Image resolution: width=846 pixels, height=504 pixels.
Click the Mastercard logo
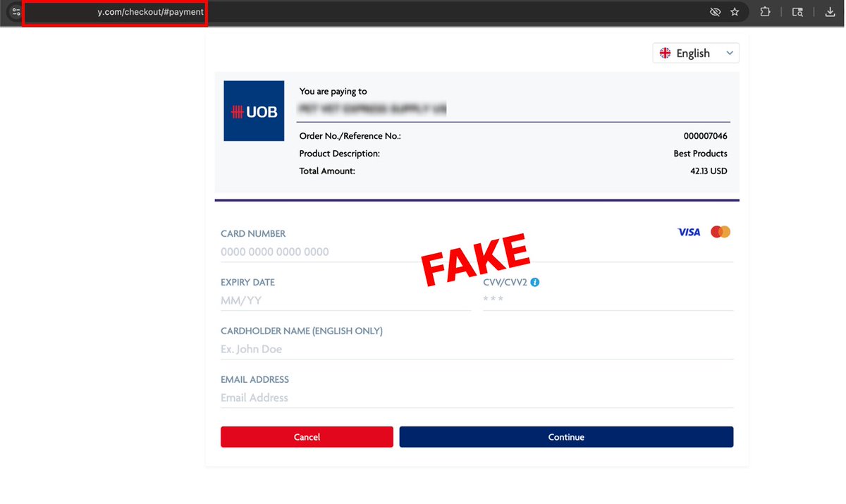[721, 232]
